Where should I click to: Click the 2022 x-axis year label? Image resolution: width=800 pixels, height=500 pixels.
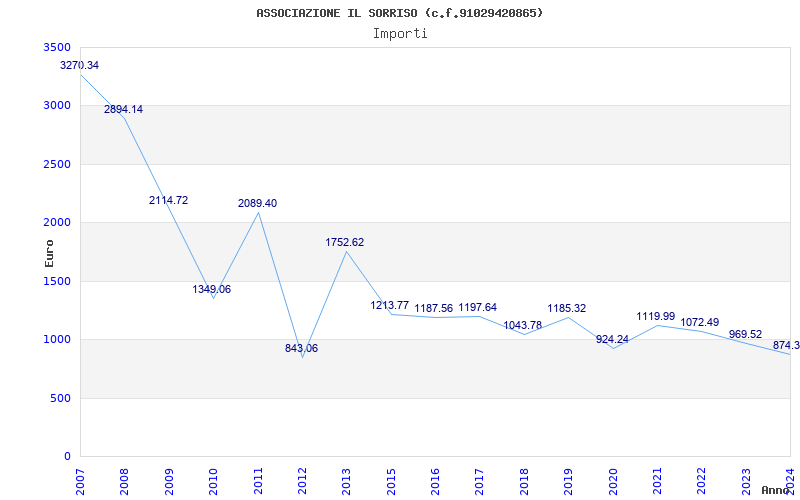(702, 482)
